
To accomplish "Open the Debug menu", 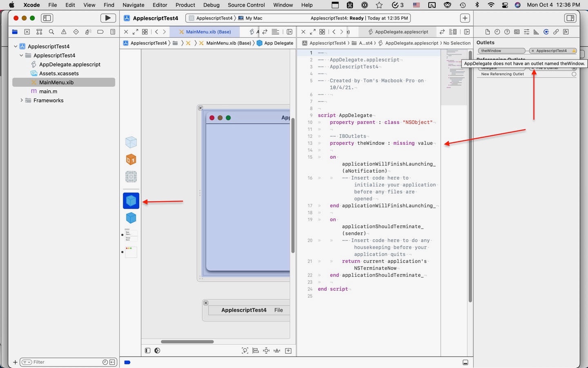I will [x=211, y=5].
